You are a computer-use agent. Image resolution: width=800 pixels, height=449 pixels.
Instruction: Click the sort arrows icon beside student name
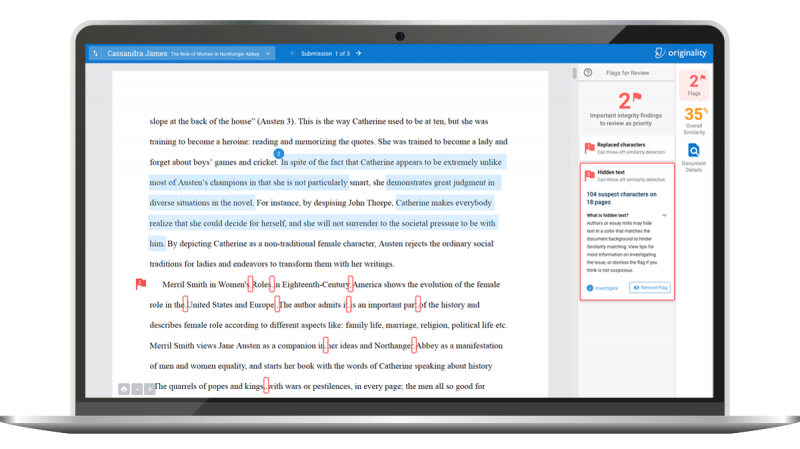[96, 53]
